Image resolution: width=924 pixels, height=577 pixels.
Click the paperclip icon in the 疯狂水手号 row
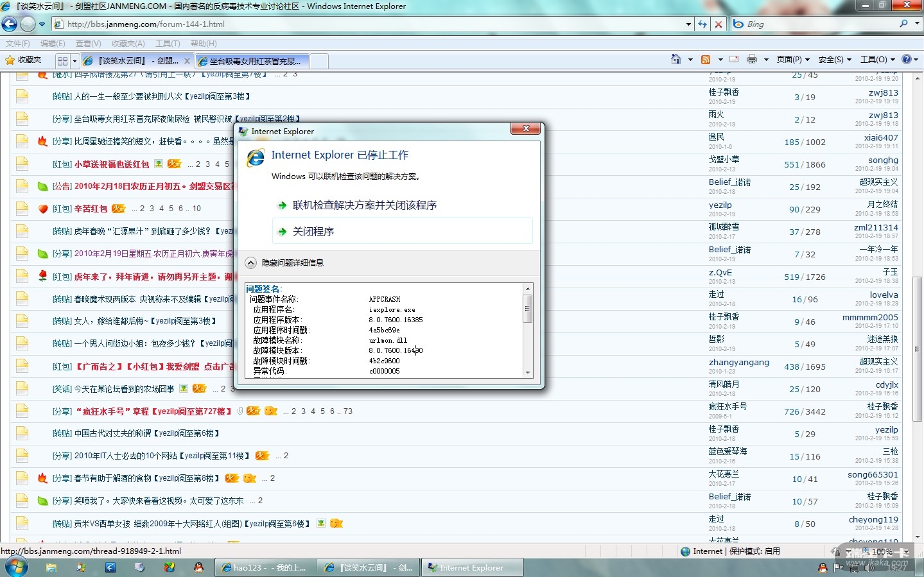click(240, 411)
